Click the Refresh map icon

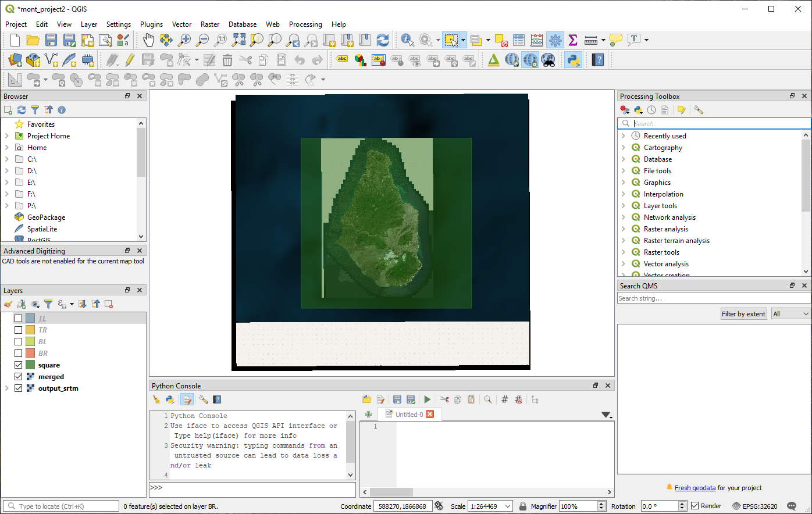382,40
